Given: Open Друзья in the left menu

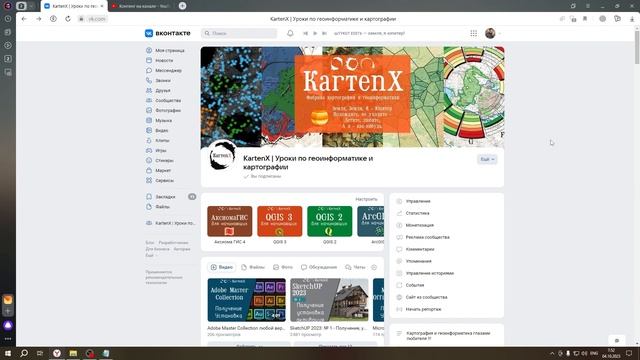Looking at the screenshot, I should [x=158, y=91].
